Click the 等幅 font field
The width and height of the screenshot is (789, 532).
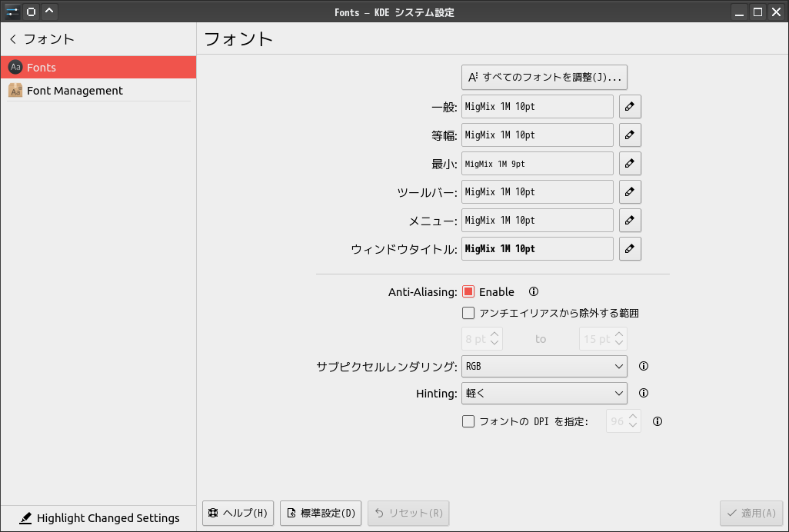tap(538, 135)
